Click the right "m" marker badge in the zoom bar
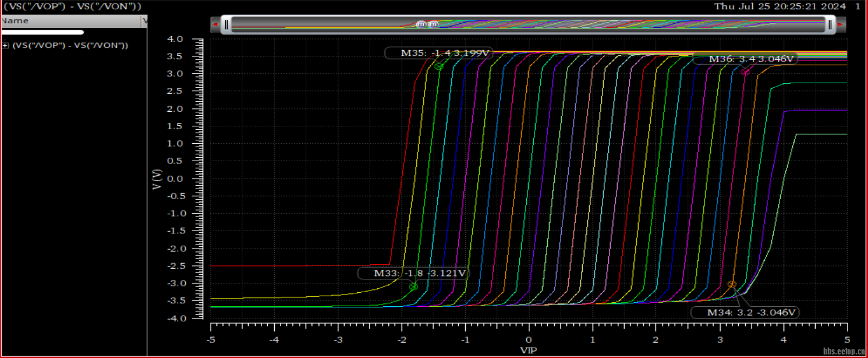Screen dimensions: 868x358 coord(433,24)
